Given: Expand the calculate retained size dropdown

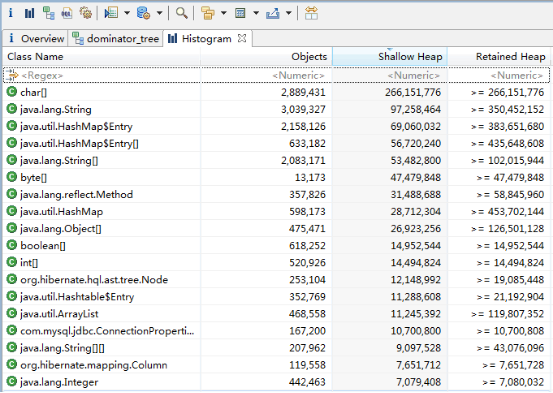Looking at the screenshot, I should click(256, 13).
